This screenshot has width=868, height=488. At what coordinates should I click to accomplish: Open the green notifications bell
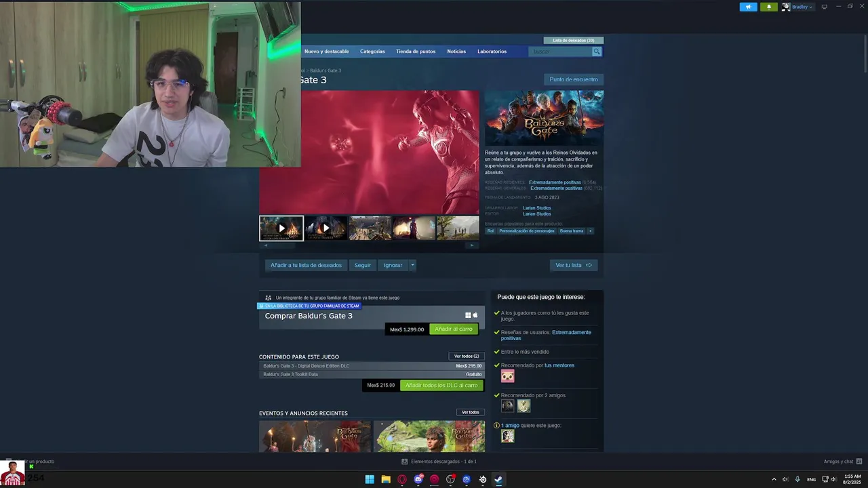point(768,7)
